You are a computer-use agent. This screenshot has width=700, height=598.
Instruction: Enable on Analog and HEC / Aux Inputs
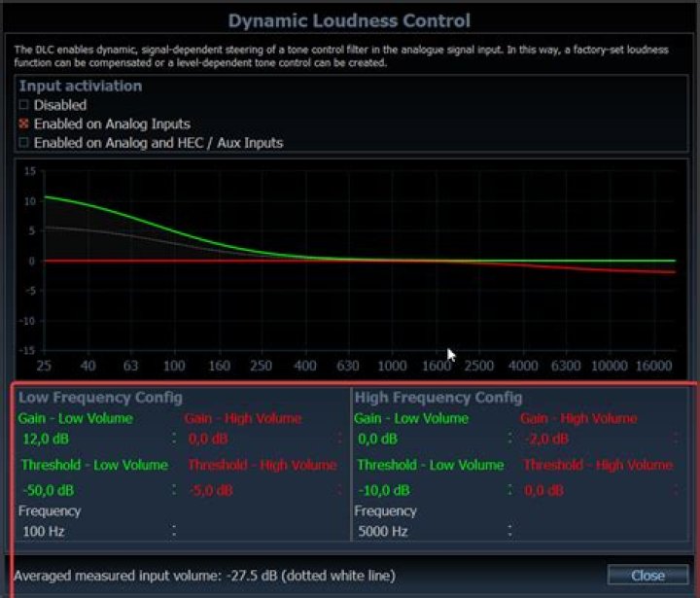[24, 143]
